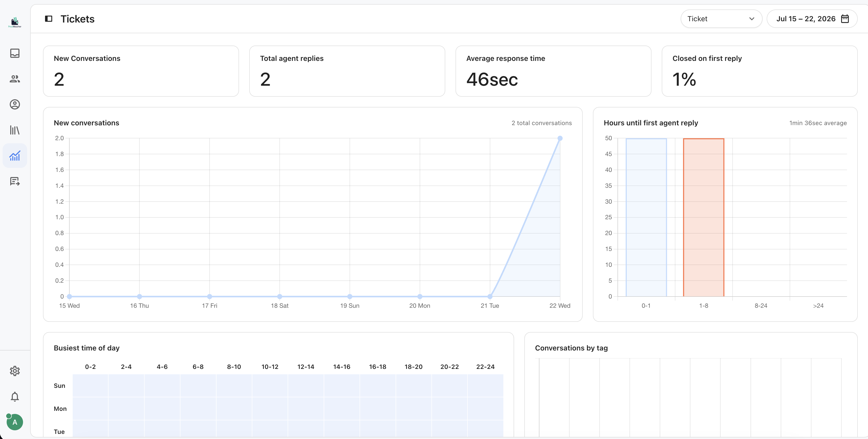Select the reports chart icon
This screenshot has width=868, height=439.
click(x=15, y=156)
